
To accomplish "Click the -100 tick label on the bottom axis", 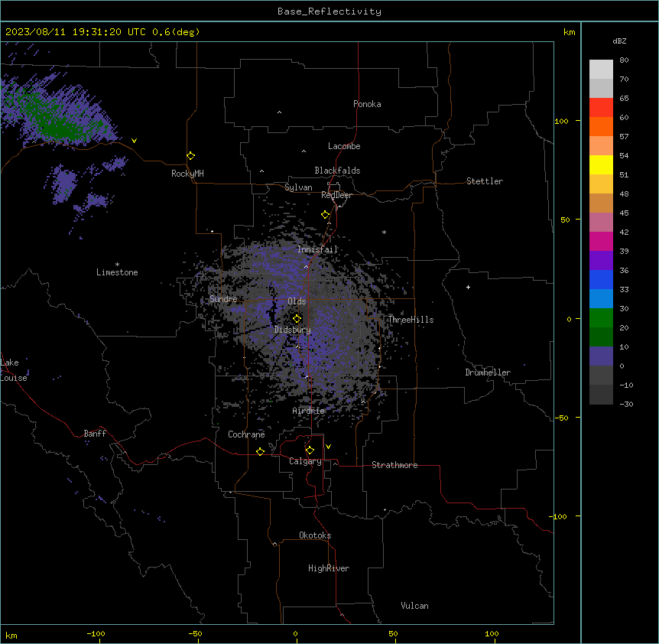I will click(x=96, y=633).
